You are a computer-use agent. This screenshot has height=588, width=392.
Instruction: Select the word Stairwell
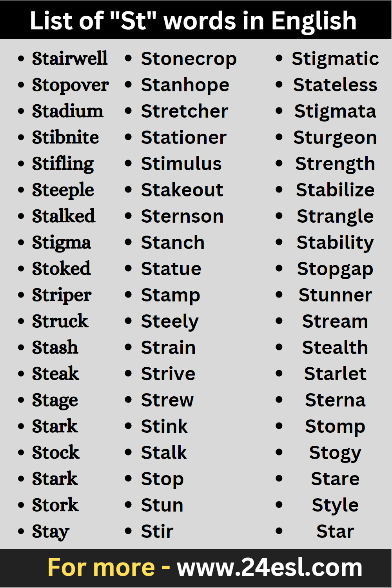(x=70, y=58)
